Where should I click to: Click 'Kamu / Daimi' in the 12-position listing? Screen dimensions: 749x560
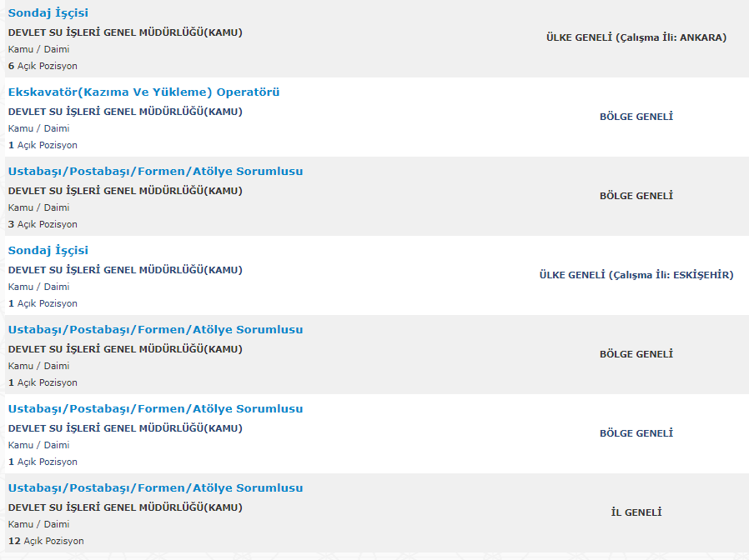[x=38, y=524]
